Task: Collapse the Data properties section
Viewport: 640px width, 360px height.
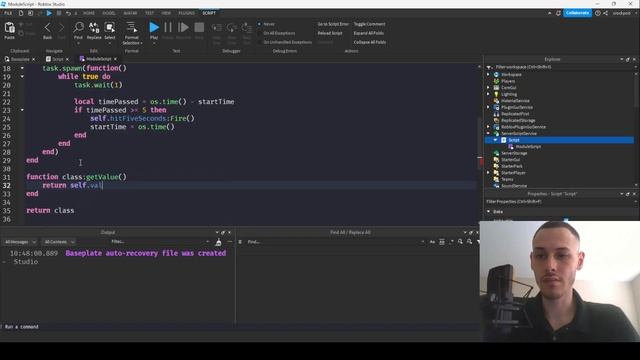Action: pos(489,212)
